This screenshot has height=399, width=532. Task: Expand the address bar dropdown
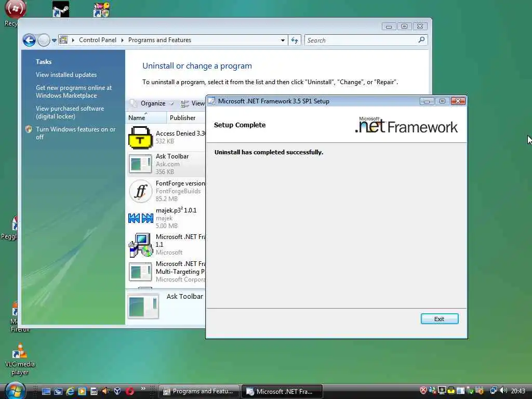pyautogui.click(x=283, y=40)
